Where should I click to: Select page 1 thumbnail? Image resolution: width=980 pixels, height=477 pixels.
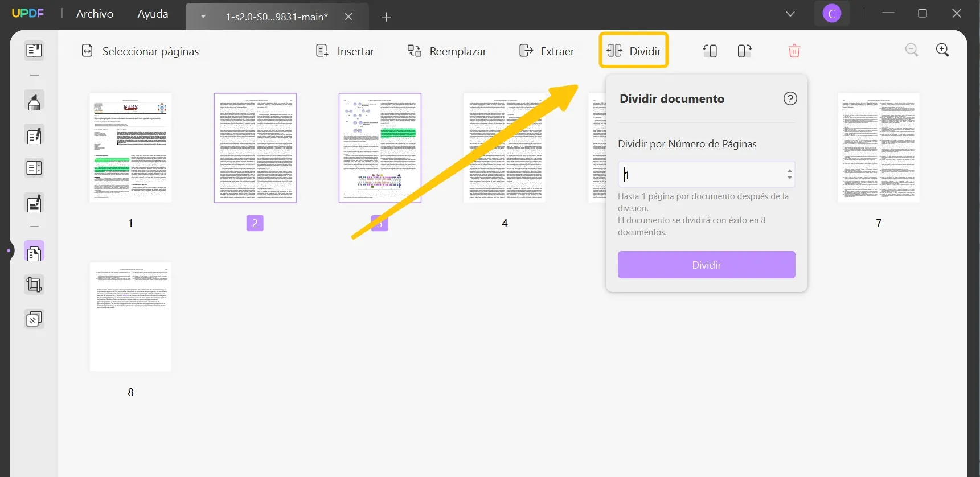click(130, 148)
